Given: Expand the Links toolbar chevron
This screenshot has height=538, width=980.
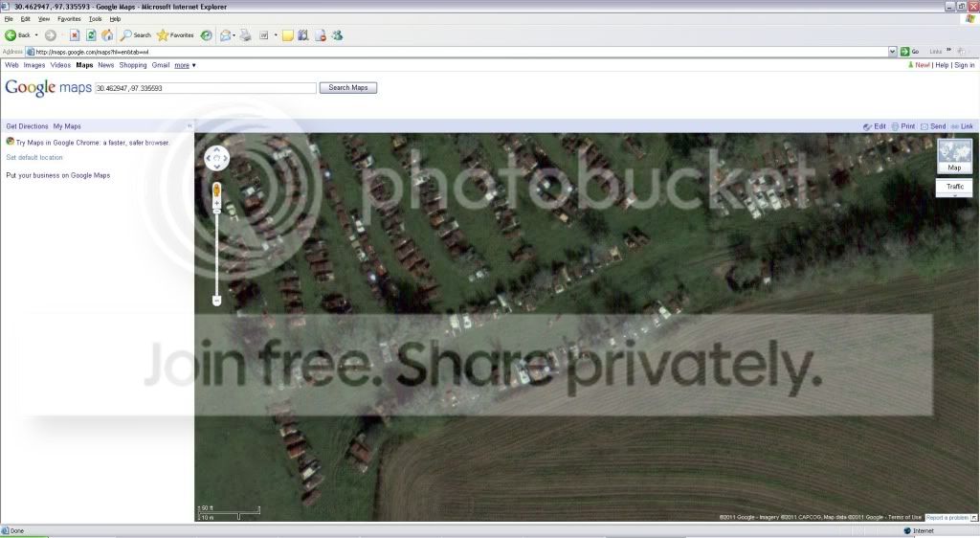Looking at the screenshot, I should [x=948, y=52].
